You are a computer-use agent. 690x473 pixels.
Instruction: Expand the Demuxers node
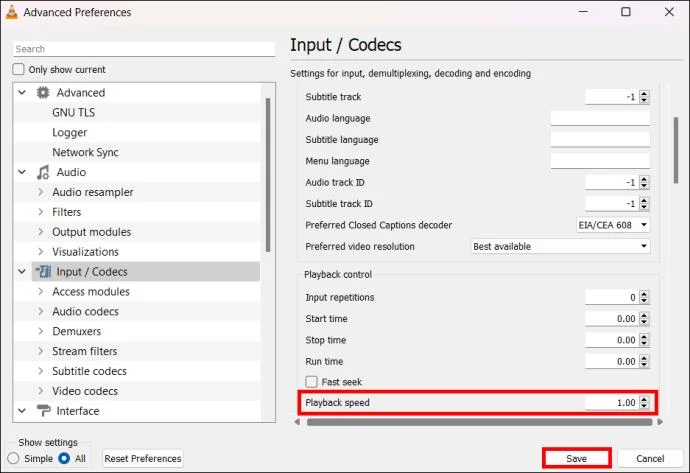point(41,331)
